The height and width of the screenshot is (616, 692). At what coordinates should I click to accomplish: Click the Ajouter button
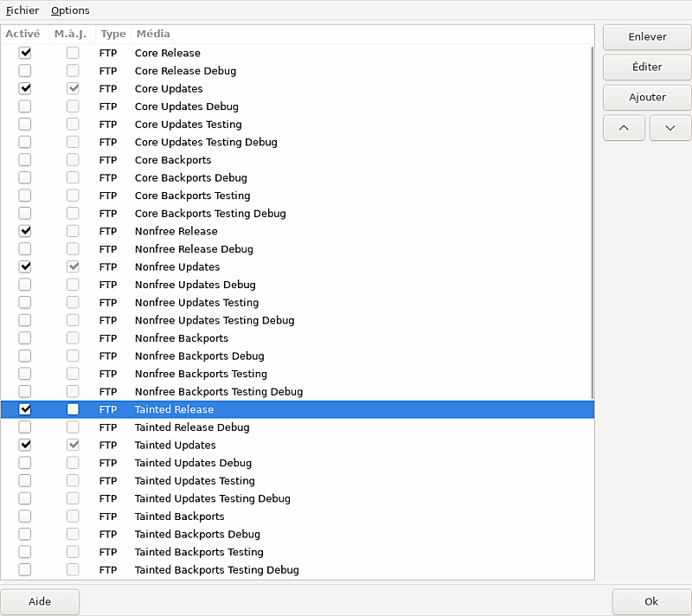[646, 97]
